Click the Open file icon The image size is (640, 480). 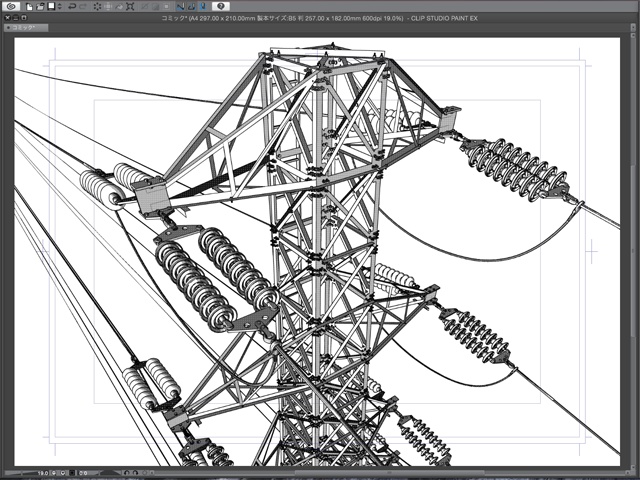tap(41, 6)
